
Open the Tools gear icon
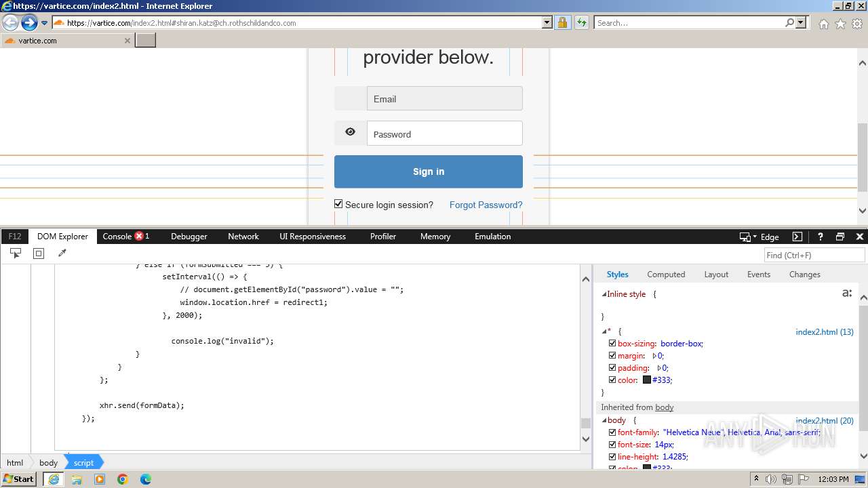click(x=857, y=24)
